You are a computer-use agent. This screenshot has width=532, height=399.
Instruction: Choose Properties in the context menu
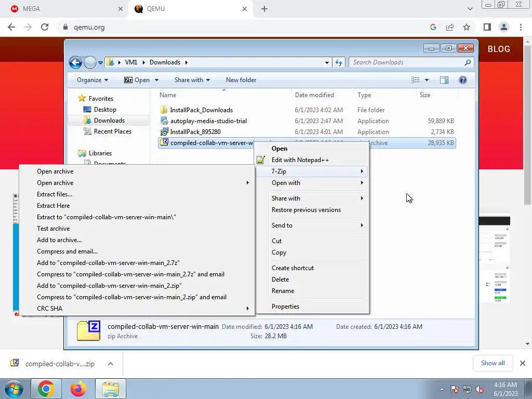285,307
